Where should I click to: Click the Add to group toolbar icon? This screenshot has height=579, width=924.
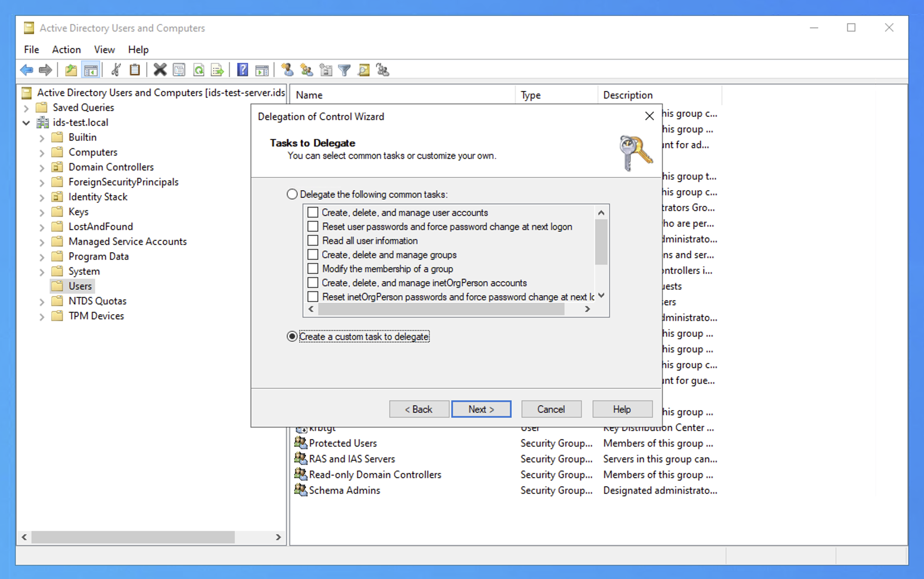[x=383, y=70]
